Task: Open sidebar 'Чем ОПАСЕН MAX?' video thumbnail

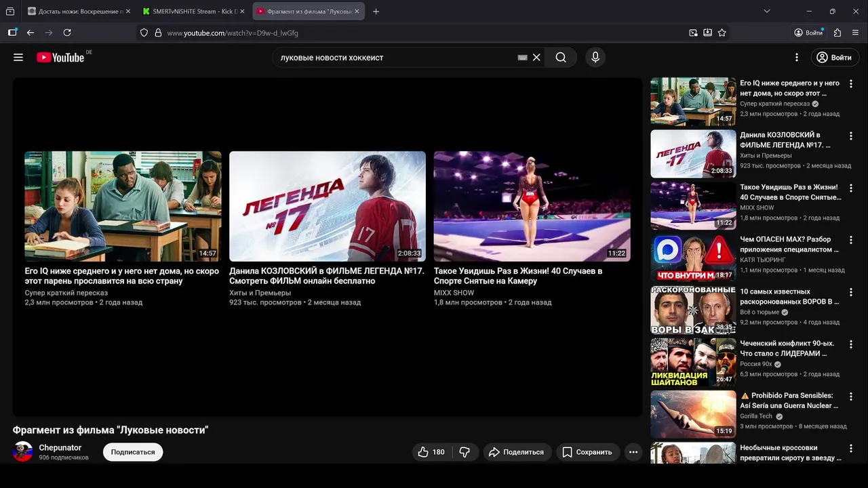Action: pos(693,258)
